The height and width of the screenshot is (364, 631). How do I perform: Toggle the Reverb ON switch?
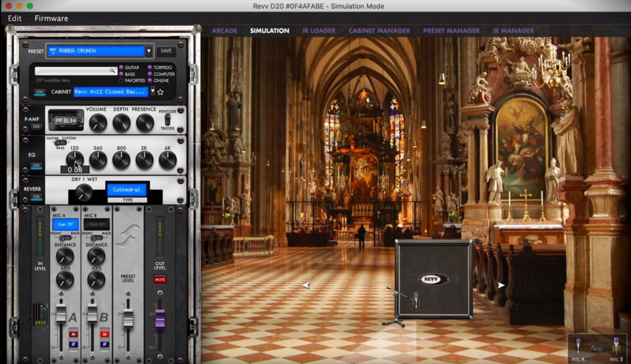coord(36,197)
